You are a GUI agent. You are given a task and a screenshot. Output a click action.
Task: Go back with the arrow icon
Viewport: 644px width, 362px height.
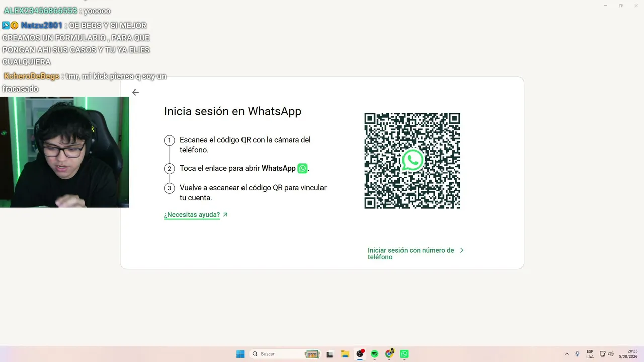(x=135, y=92)
